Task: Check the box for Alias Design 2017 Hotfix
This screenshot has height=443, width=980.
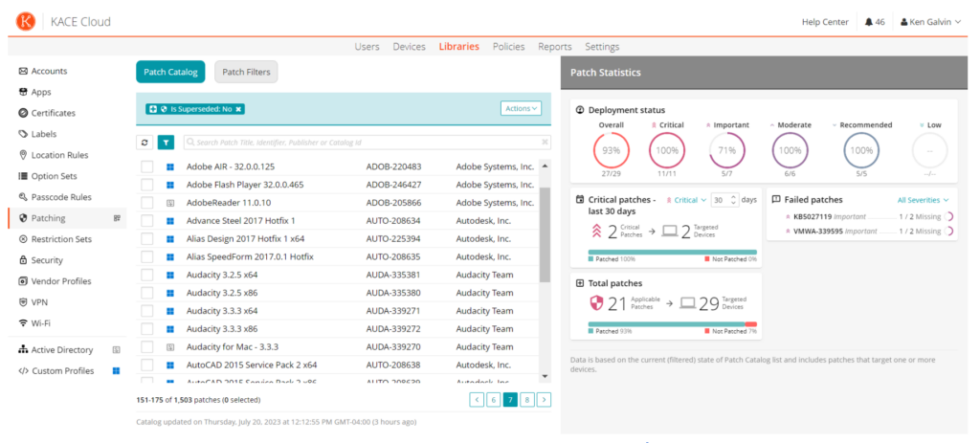Action: click(146, 238)
